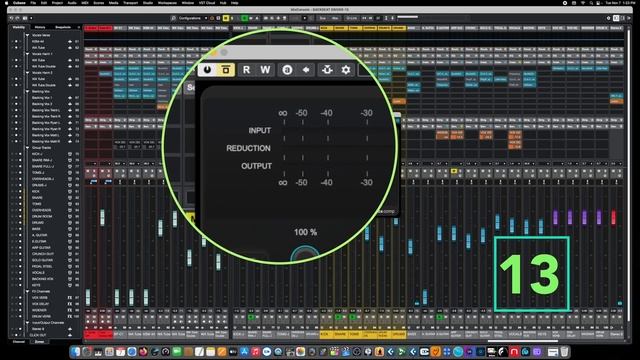Click the redo icon in MixConsole toolbar

[x=18, y=18]
